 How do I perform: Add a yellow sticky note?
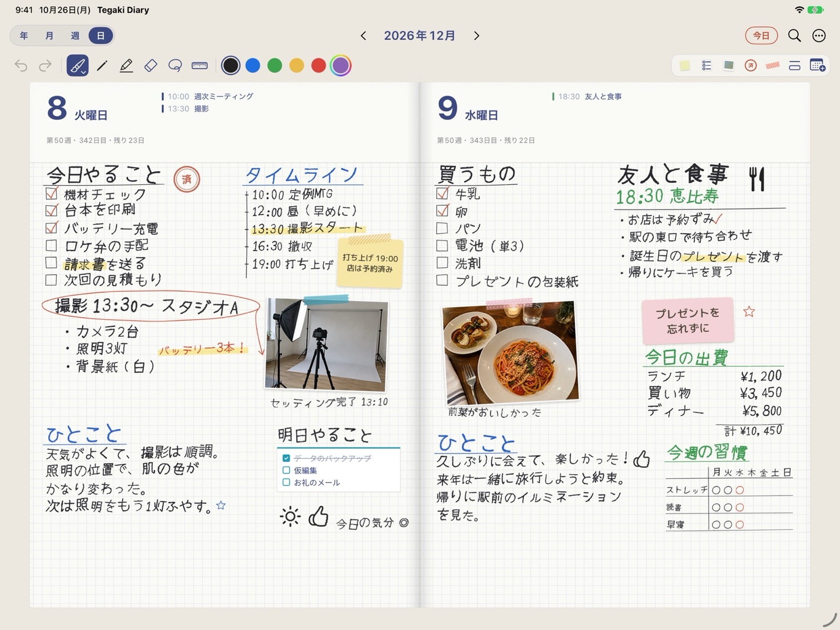[x=685, y=66]
